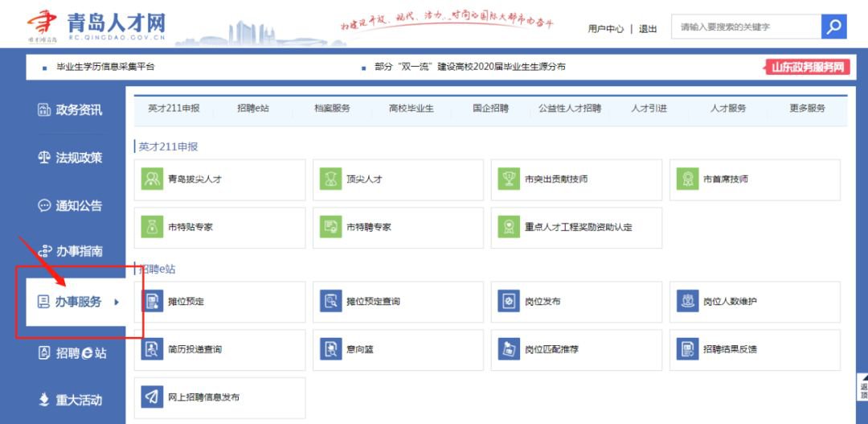Click the 意向篮 blue icon
Screen dimensions: 868x424
point(330,349)
